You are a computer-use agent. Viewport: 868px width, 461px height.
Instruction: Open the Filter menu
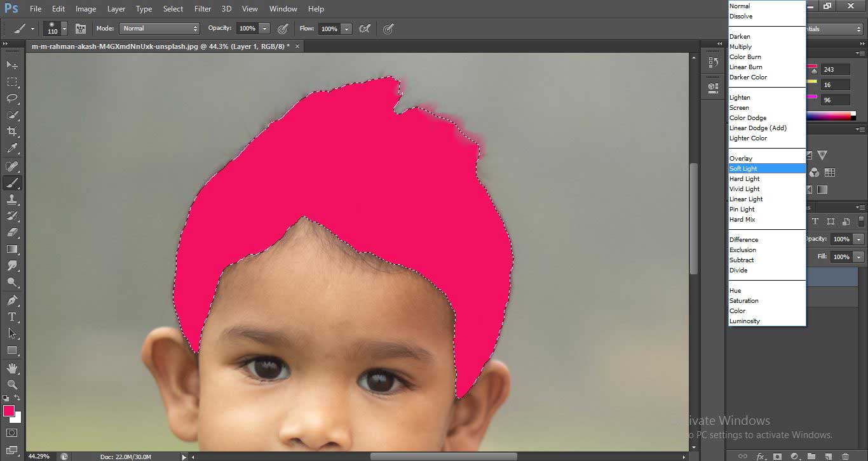click(202, 8)
